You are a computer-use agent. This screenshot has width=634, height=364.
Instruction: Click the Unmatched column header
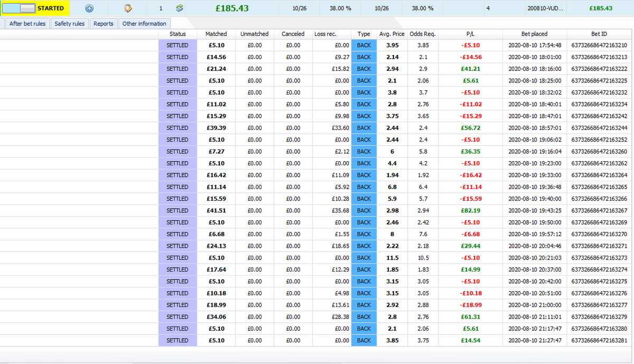(255, 34)
